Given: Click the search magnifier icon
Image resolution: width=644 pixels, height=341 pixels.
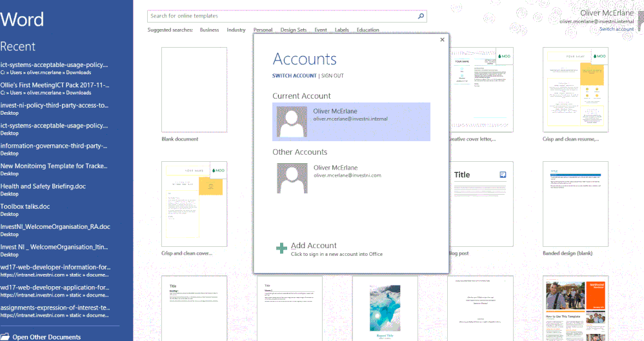Looking at the screenshot, I should click(x=421, y=16).
